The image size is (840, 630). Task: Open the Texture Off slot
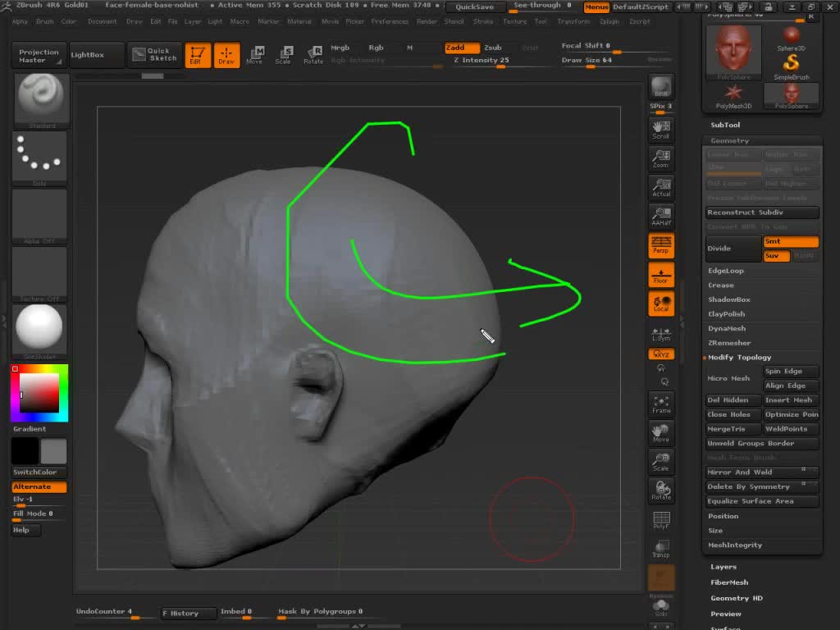pyautogui.click(x=39, y=274)
